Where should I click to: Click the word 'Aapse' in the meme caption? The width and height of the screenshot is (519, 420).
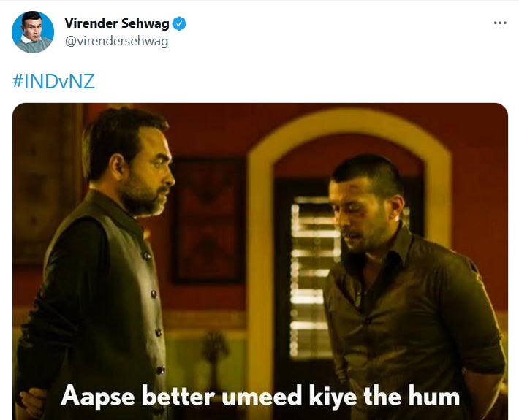pos(98,396)
